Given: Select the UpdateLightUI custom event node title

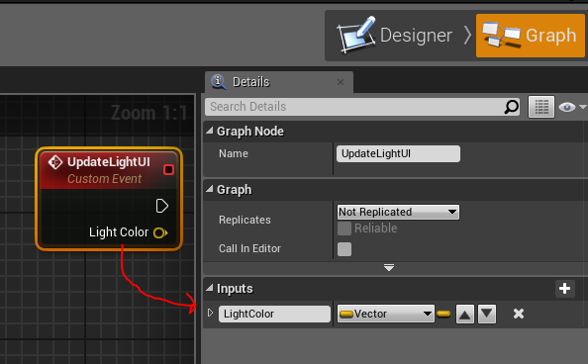Looking at the screenshot, I should (109, 162).
